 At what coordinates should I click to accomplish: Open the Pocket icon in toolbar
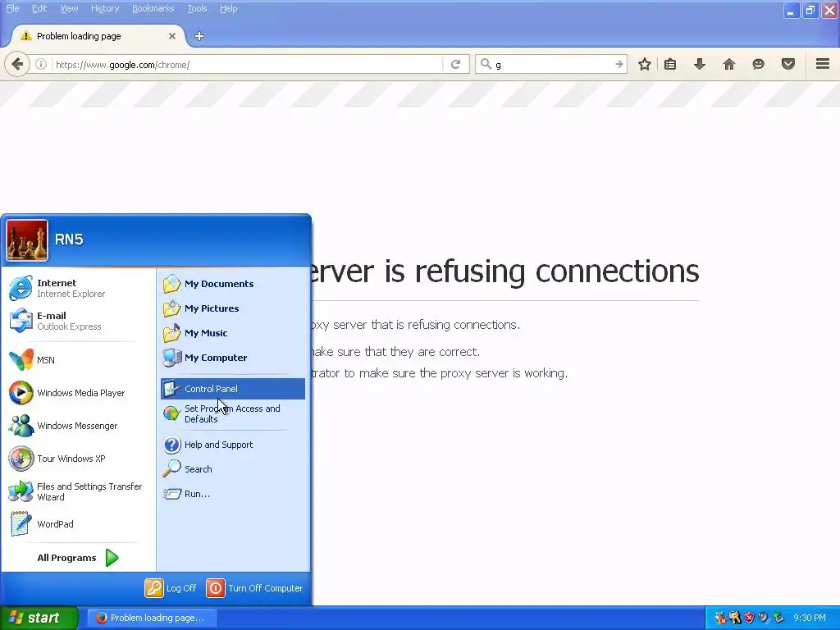[x=788, y=64]
